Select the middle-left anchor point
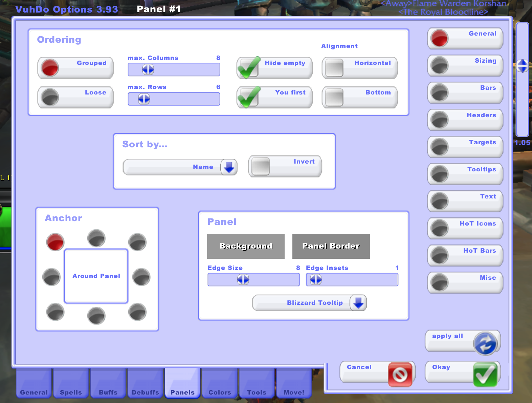This screenshot has height=403, width=532. tap(51, 277)
